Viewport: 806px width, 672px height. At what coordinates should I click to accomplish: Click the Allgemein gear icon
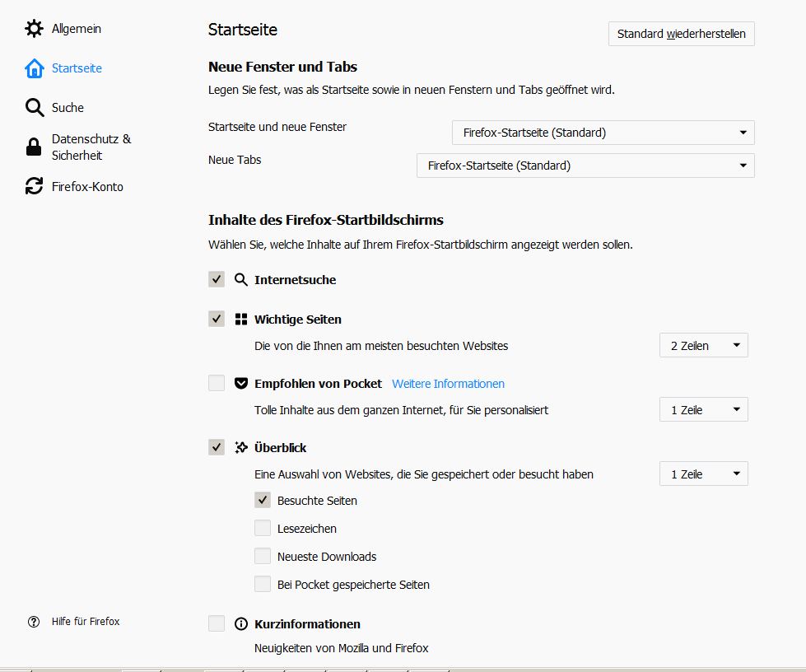(34, 29)
